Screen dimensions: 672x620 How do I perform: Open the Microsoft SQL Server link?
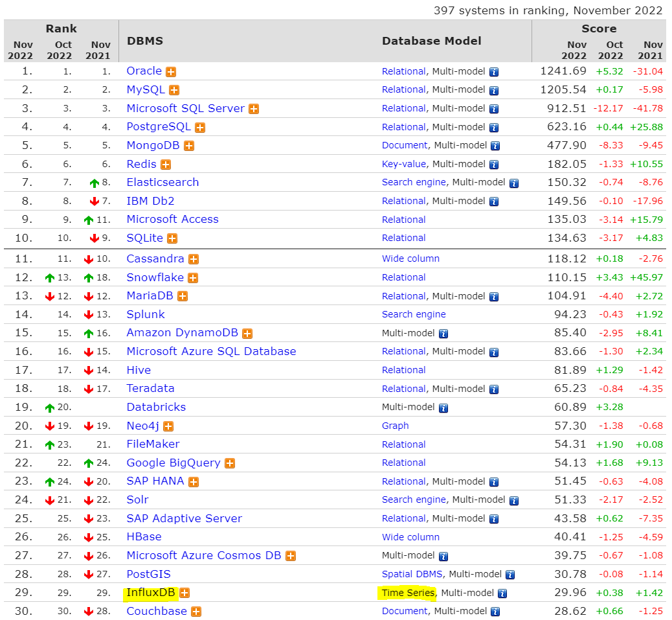pyautogui.click(x=186, y=108)
